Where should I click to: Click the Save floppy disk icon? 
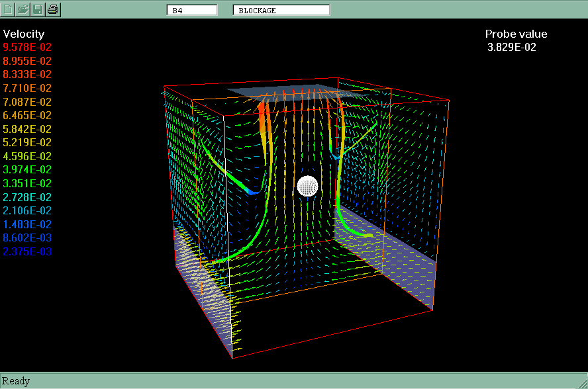[x=38, y=9]
